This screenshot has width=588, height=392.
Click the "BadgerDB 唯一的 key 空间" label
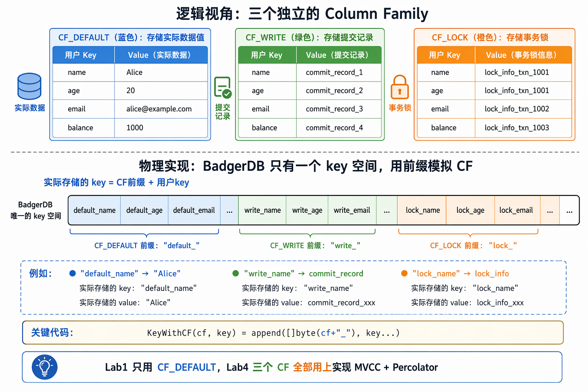[36, 210]
